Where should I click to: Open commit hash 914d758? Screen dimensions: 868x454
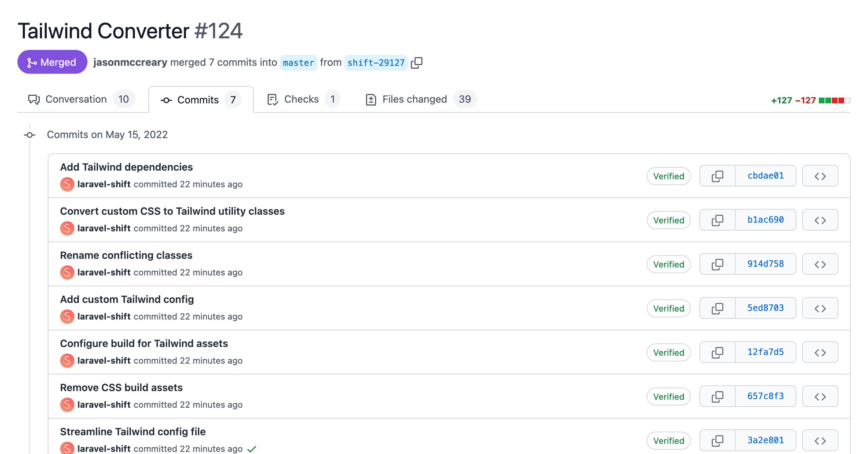(x=766, y=264)
